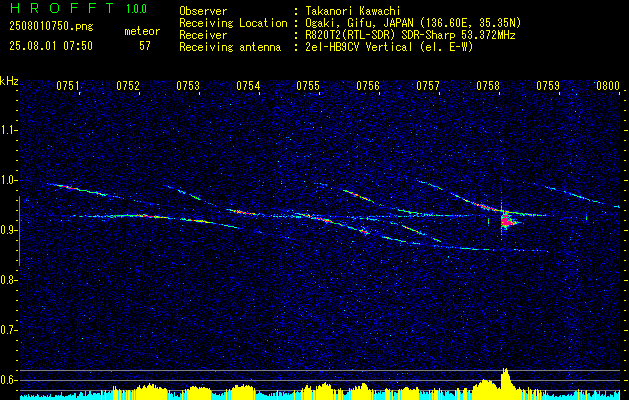Select the version number 1.0.0

pyautogui.click(x=136, y=9)
